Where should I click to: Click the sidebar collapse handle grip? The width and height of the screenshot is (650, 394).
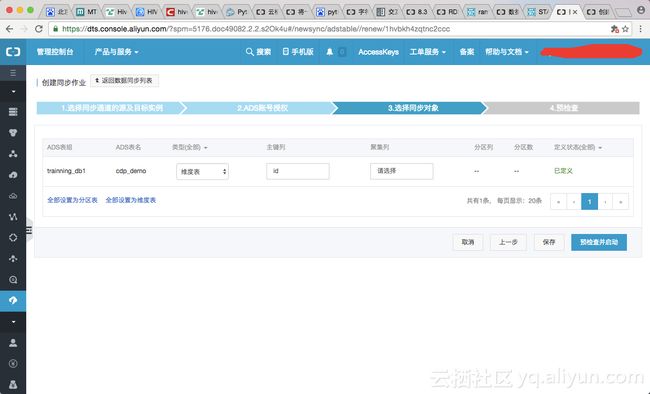click(29, 230)
